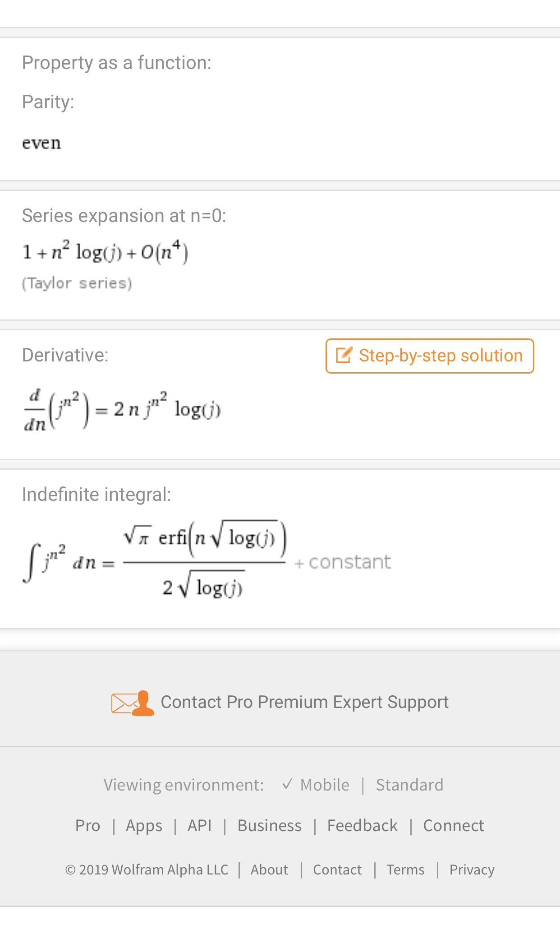Open Contact Pro Premium Expert Support
560x925 pixels.
(304, 702)
